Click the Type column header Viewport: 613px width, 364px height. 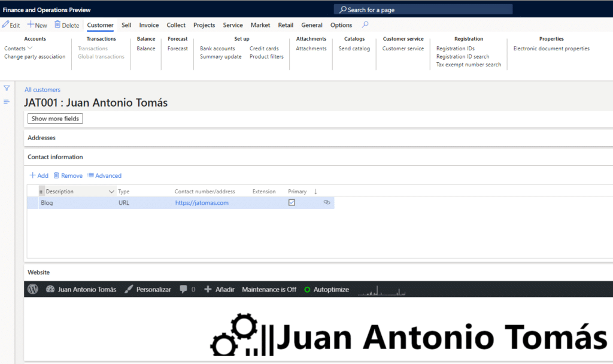pyautogui.click(x=123, y=192)
